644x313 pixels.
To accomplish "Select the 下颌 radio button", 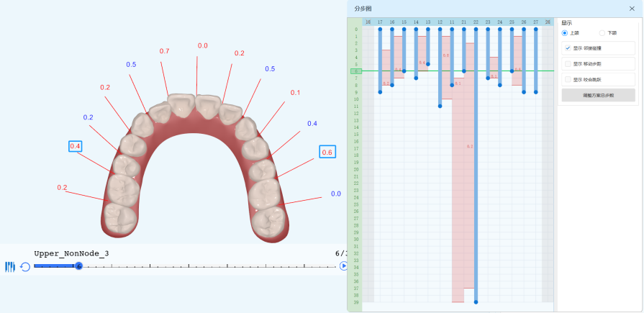I will pyautogui.click(x=602, y=33).
